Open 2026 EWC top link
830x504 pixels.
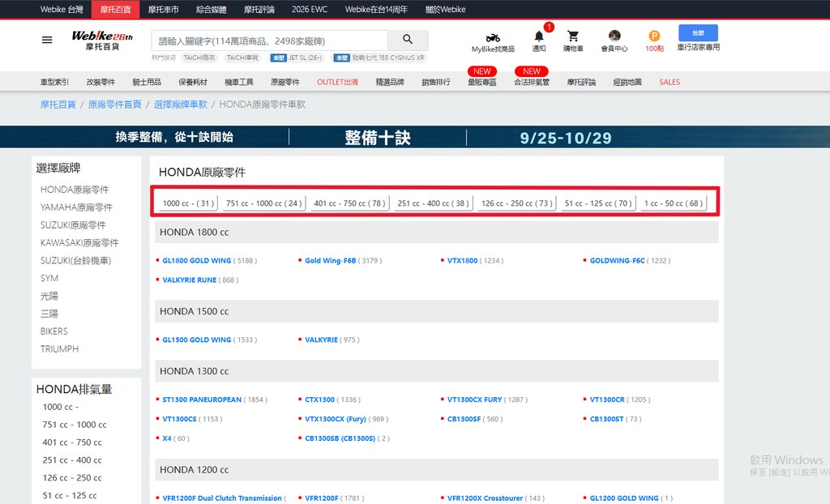point(309,9)
